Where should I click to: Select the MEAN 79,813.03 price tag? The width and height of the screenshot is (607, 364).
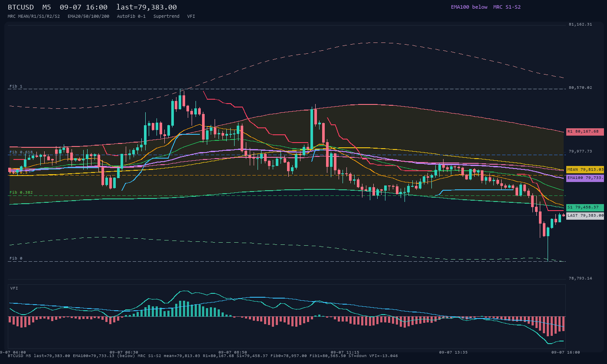click(x=585, y=169)
